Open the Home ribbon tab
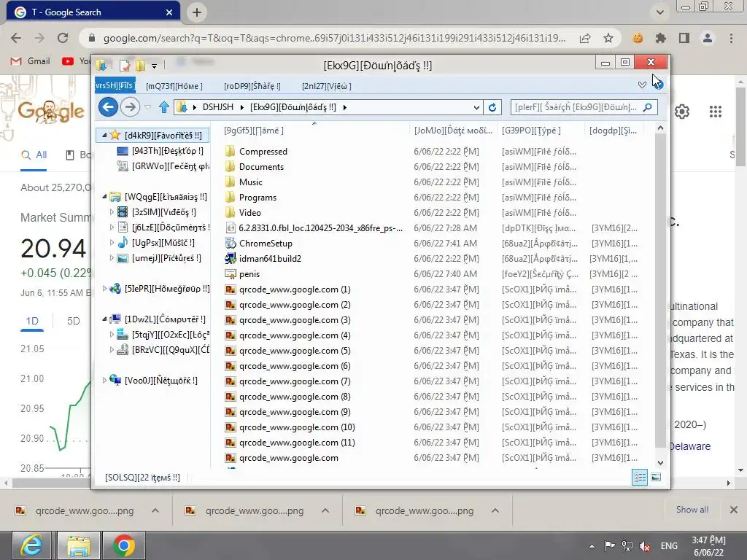The image size is (747, 560). [x=174, y=86]
